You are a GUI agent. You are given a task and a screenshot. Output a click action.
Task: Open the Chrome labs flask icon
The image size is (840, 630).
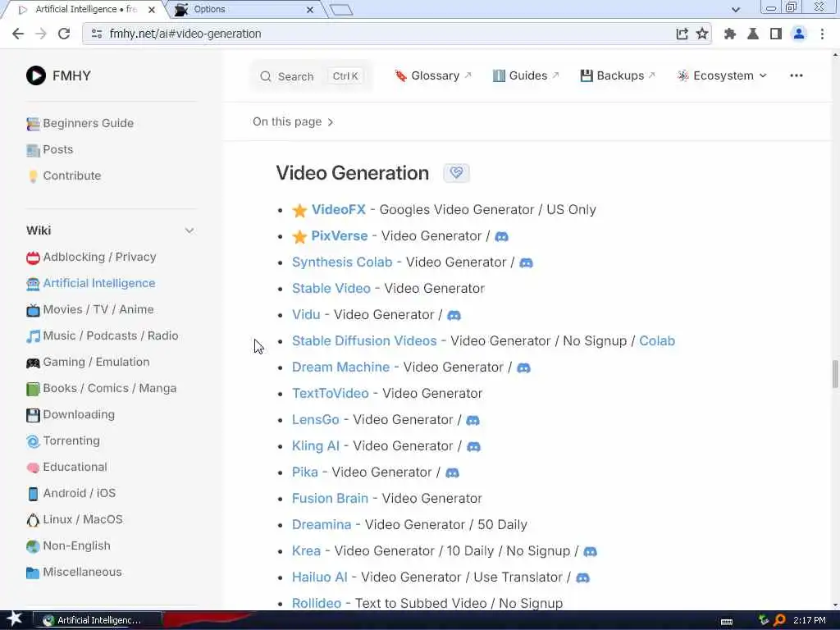[753, 34]
